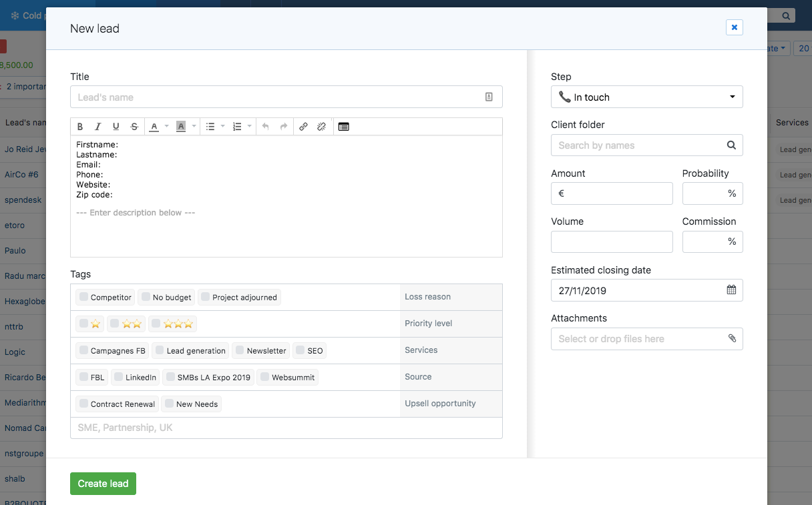This screenshot has height=505, width=812.
Task: Open the text color dropdown arrow
Action: tap(167, 127)
